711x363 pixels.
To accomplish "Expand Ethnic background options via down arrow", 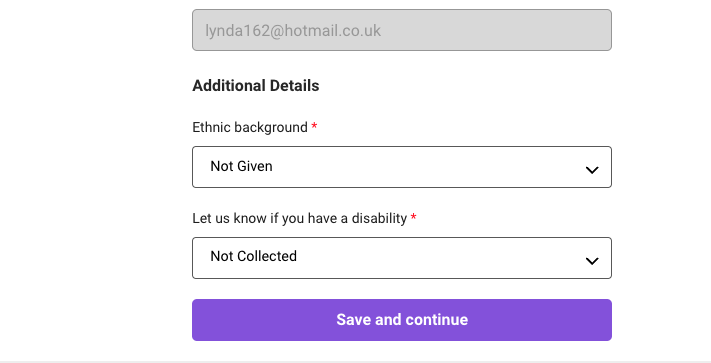I will [x=592, y=170].
